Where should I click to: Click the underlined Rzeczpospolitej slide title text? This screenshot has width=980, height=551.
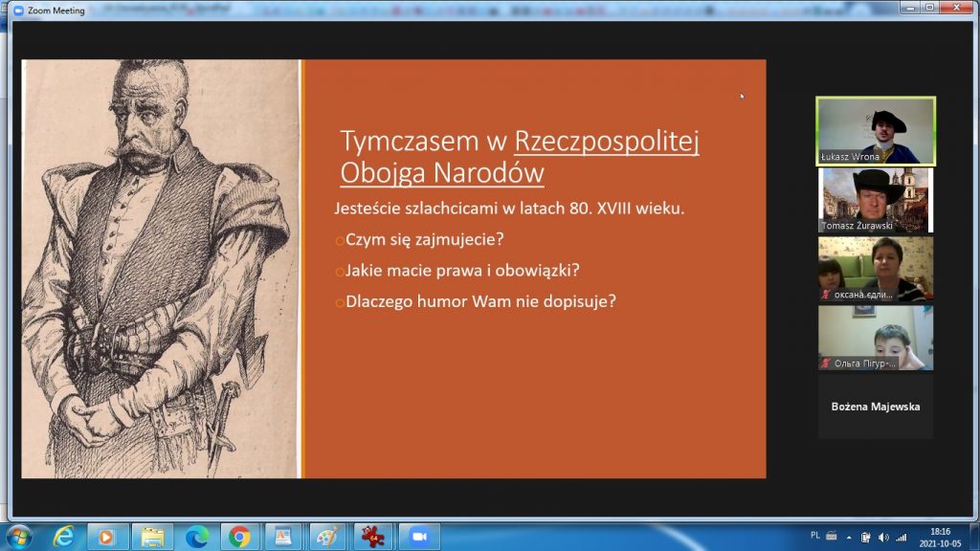click(607, 142)
